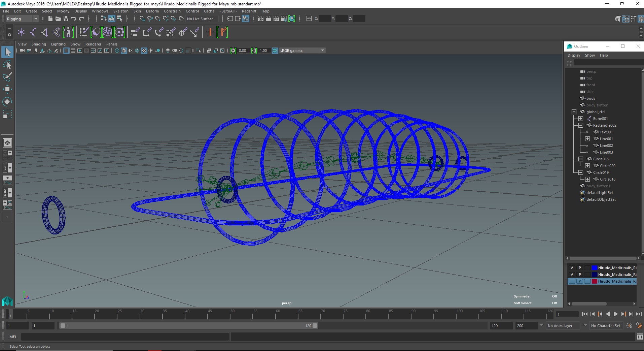644x351 pixels.
Task: Collapse the Circle015 node
Action: (581, 159)
